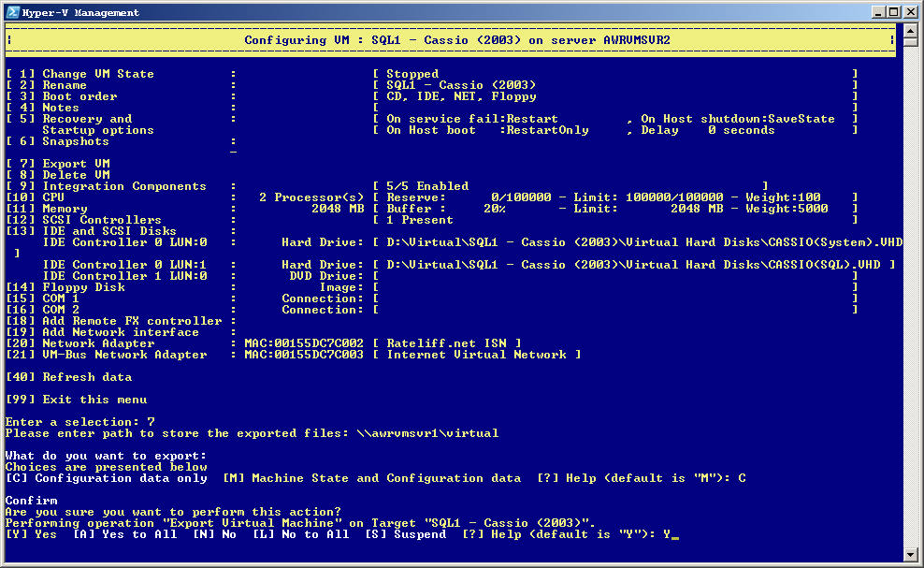Click the '[12] SCSI Controllers' line
Image resolution: width=924 pixels, height=568 pixels.
click(83, 219)
